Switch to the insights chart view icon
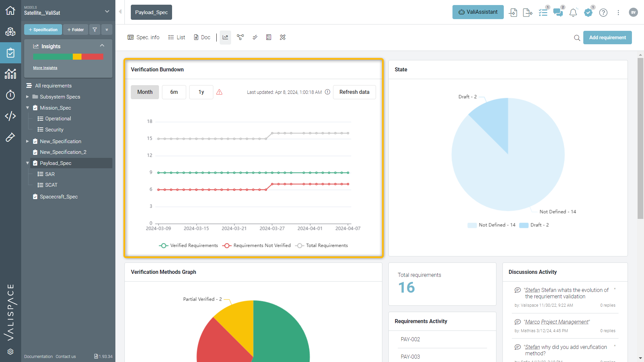This screenshot has width=644, height=362. pos(225,37)
